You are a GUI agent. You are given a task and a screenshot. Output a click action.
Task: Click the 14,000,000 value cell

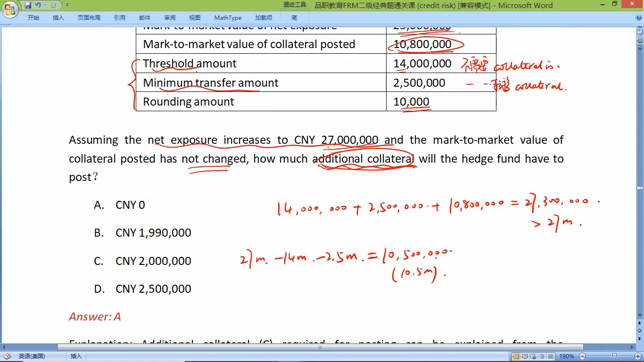tap(441, 63)
